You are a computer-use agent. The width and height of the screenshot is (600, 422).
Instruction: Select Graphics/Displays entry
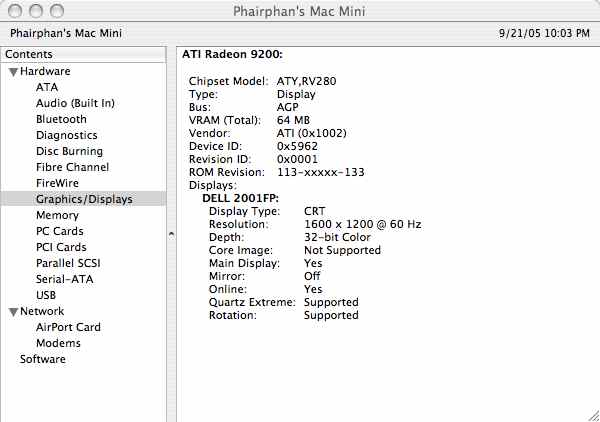[84, 199]
